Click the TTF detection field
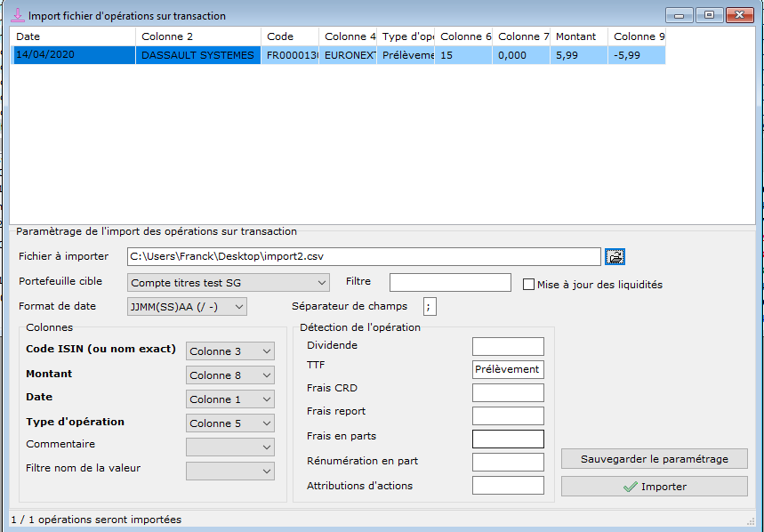 pos(508,370)
